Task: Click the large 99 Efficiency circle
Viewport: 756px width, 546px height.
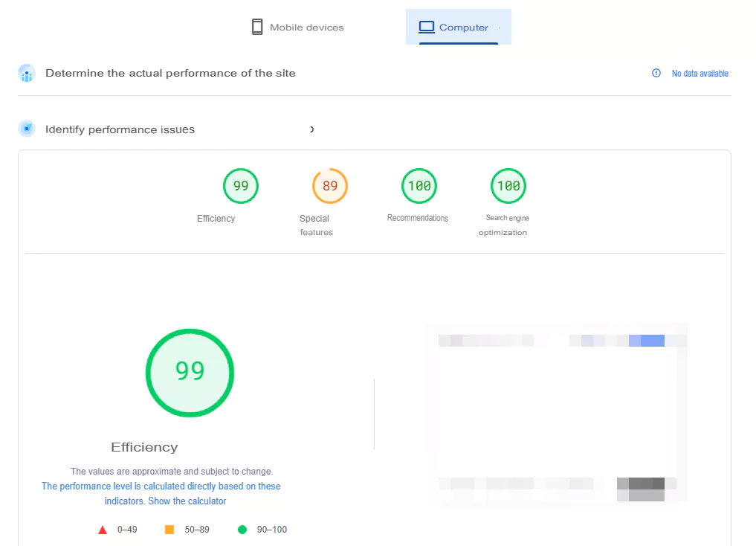Action: coord(190,373)
